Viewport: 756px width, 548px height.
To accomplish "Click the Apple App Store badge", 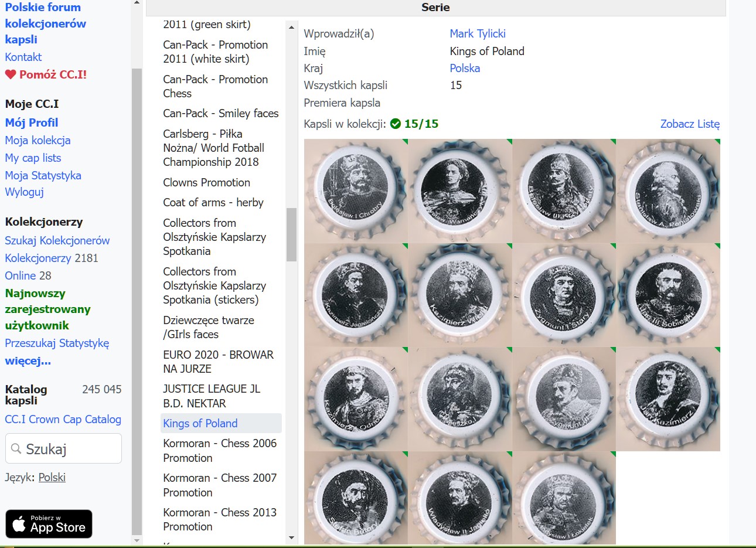I will pos(49,524).
